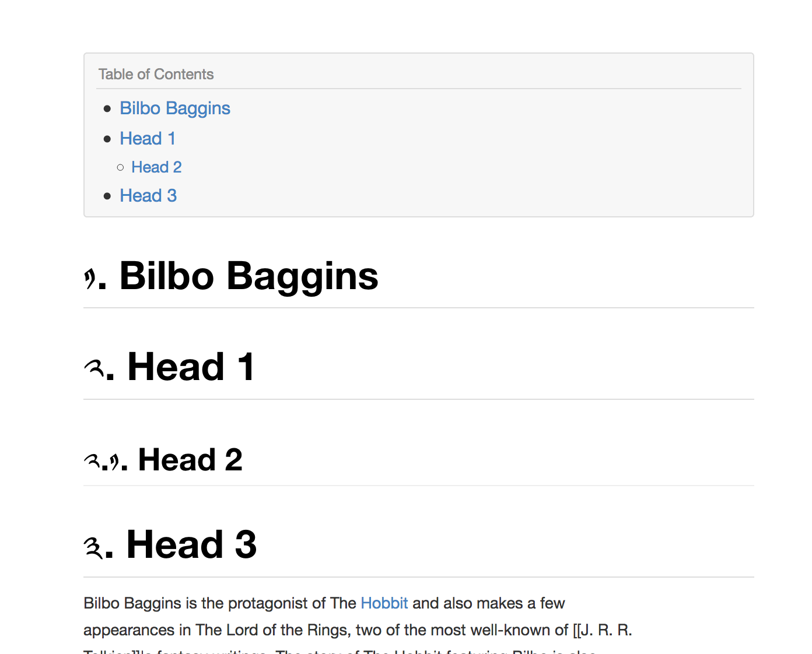
Task: Click the numeral glyph before Head 1 heading
Action: (x=94, y=369)
